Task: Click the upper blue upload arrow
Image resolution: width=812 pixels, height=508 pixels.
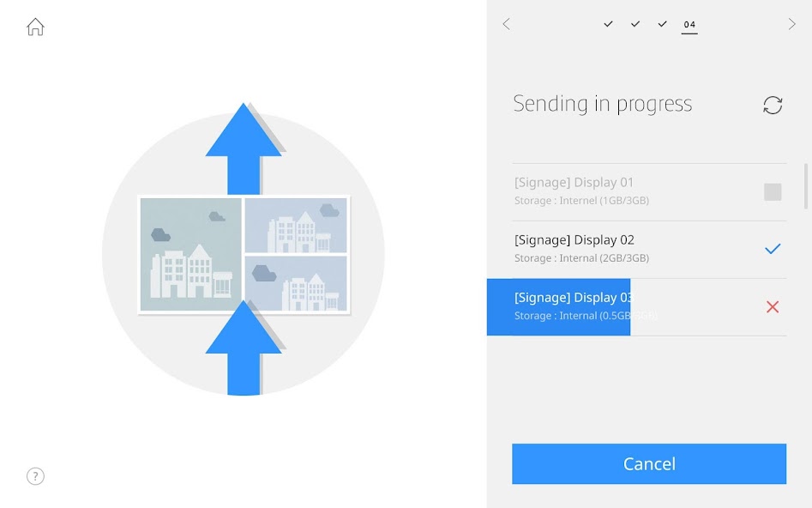Action: (x=244, y=148)
